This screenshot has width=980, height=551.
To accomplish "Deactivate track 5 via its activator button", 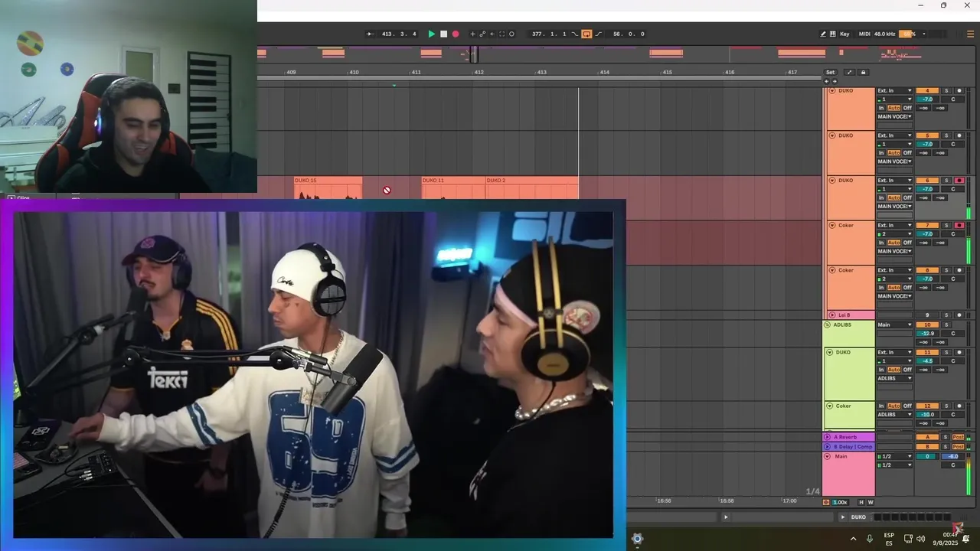I will (x=927, y=135).
